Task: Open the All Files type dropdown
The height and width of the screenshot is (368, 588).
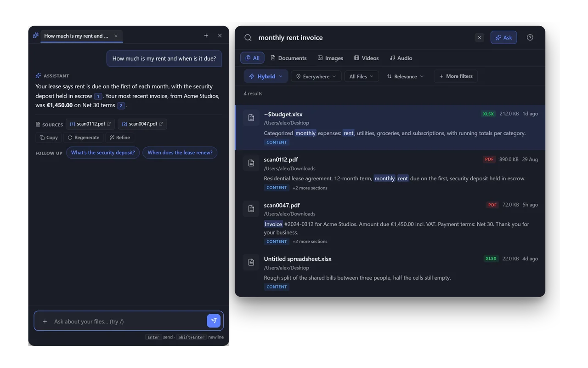Action: (362, 76)
